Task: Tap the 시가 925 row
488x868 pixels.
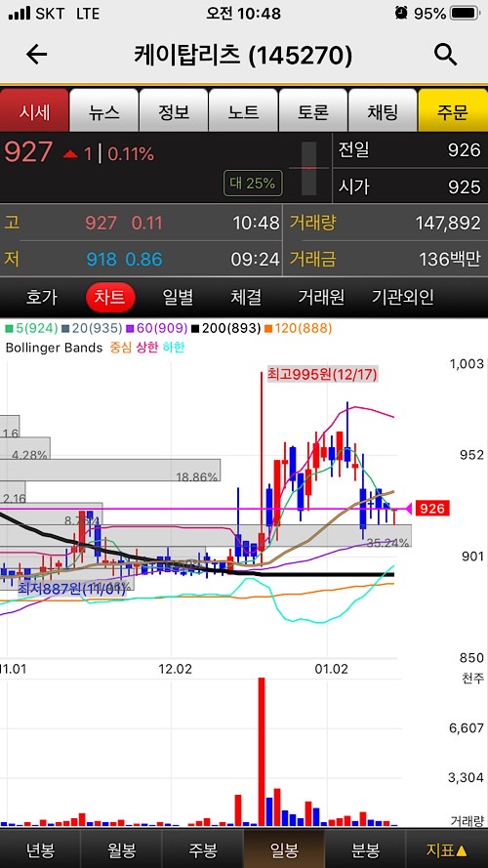Action: [410, 186]
